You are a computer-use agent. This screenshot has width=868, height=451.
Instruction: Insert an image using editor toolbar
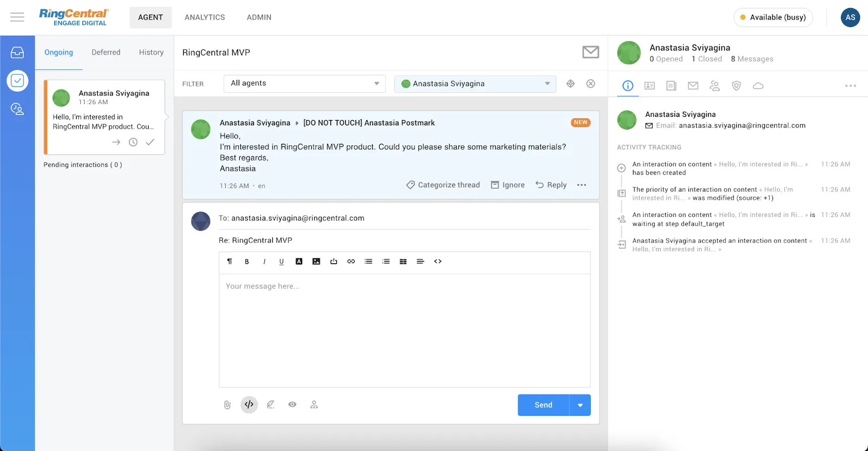point(316,262)
